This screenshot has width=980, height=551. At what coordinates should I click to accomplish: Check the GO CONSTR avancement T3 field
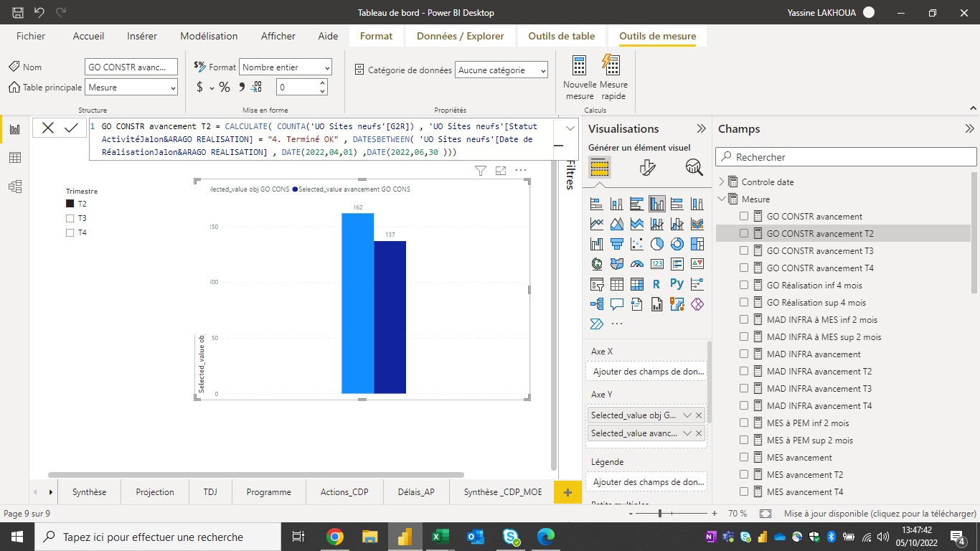point(744,250)
